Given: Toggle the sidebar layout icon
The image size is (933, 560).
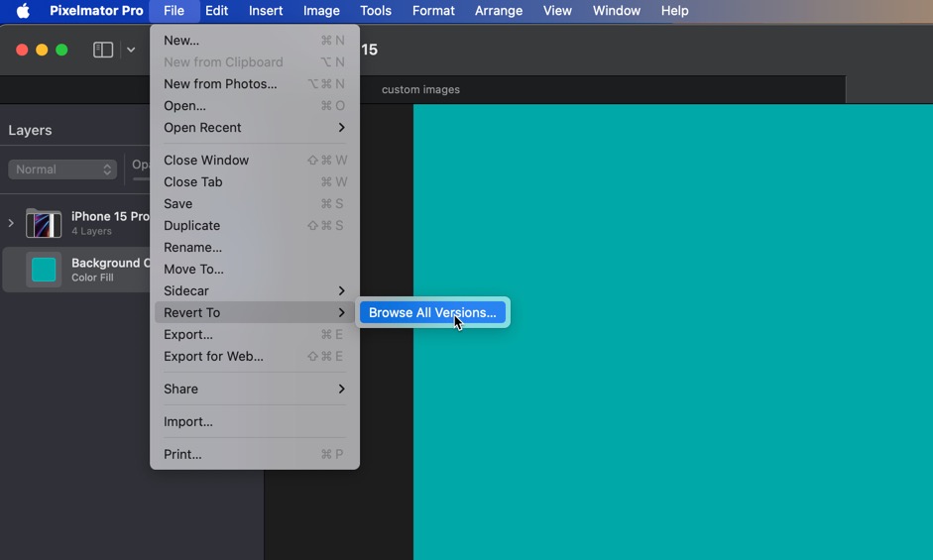Looking at the screenshot, I should pyautogui.click(x=103, y=50).
